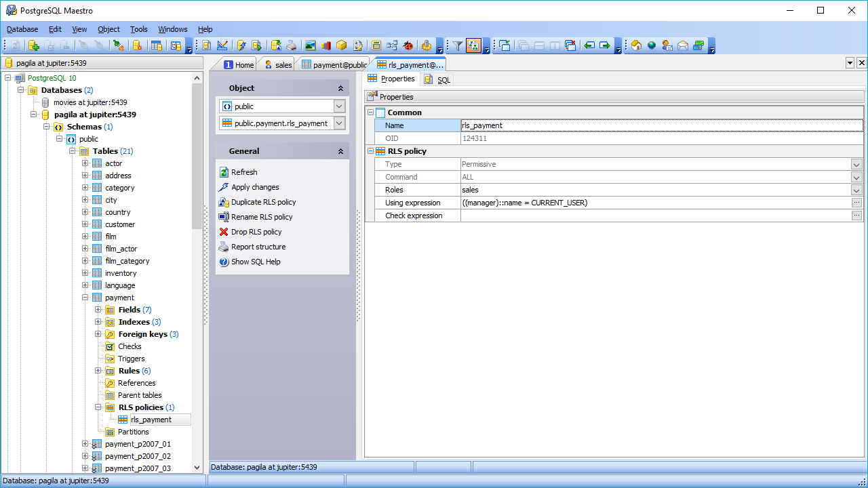Click the bar chart toolbar icon
The width and height of the screenshot is (868, 488).
(326, 45)
